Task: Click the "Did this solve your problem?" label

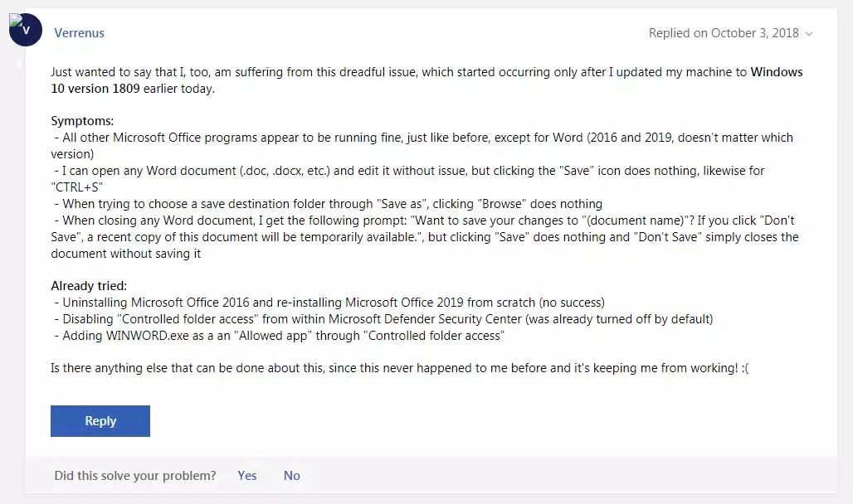Action: click(134, 476)
